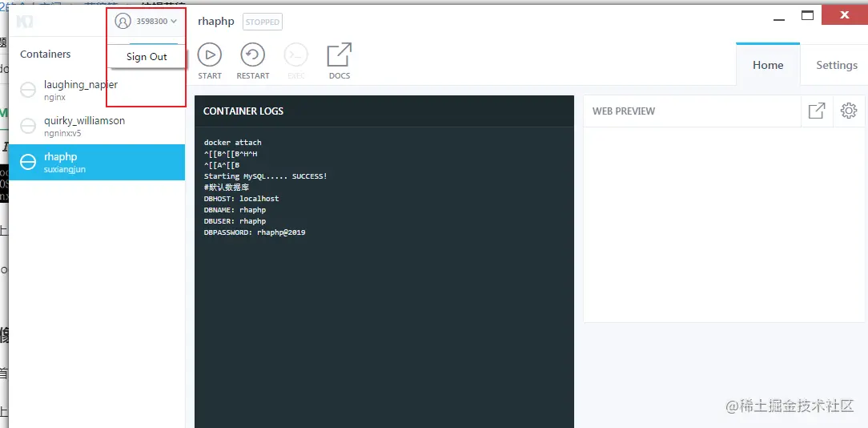The height and width of the screenshot is (428, 868).
Task: Click the STOPPED status badge
Action: click(263, 22)
